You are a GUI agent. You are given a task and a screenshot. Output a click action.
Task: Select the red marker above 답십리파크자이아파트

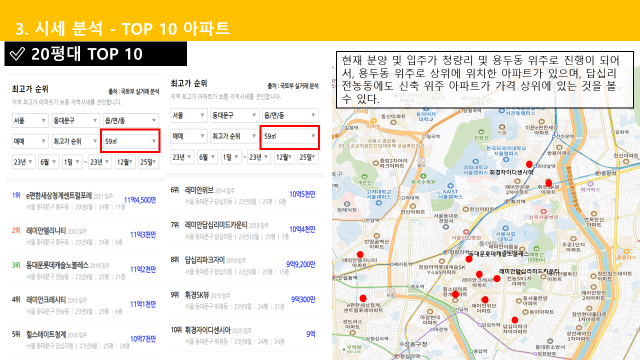coord(515,320)
